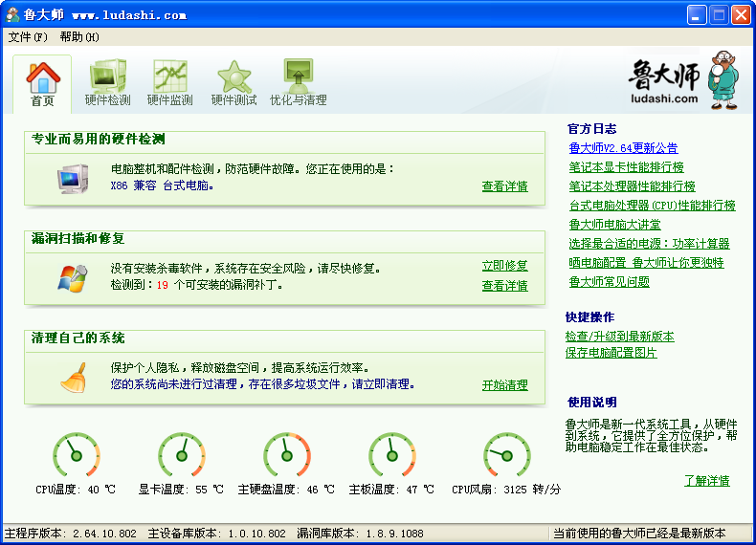Image resolution: width=756 pixels, height=545 pixels.
Task: Open 鲁大师V2.64更新公告 link
Action: pos(623,148)
